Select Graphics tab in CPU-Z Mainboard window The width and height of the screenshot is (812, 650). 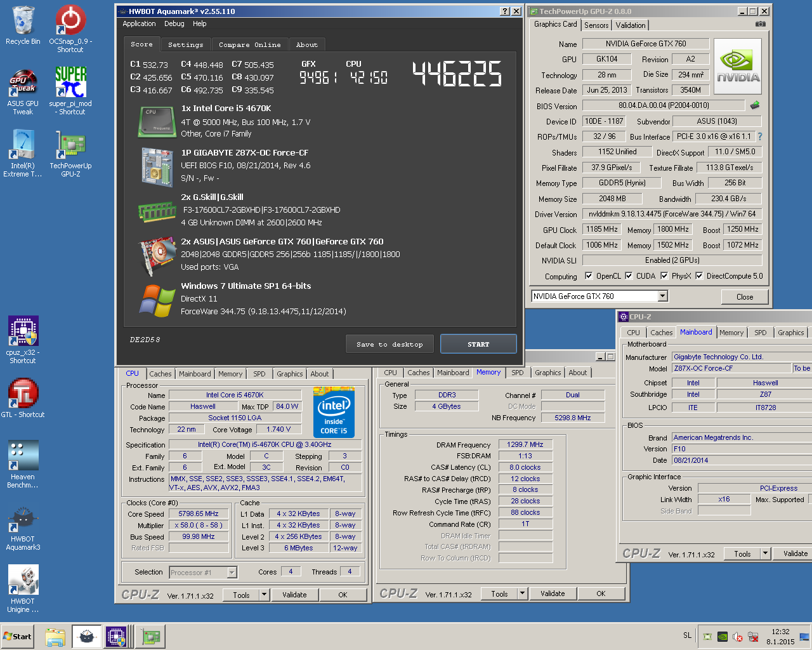tap(791, 333)
